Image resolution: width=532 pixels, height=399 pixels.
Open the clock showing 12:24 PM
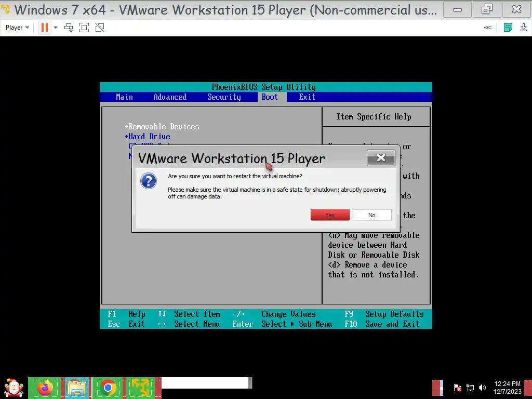coord(507,388)
